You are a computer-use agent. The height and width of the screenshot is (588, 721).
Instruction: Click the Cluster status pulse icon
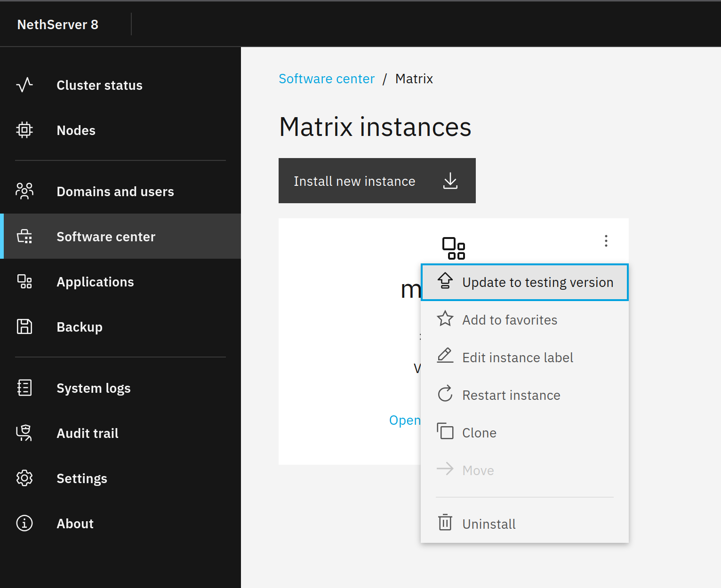point(24,85)
